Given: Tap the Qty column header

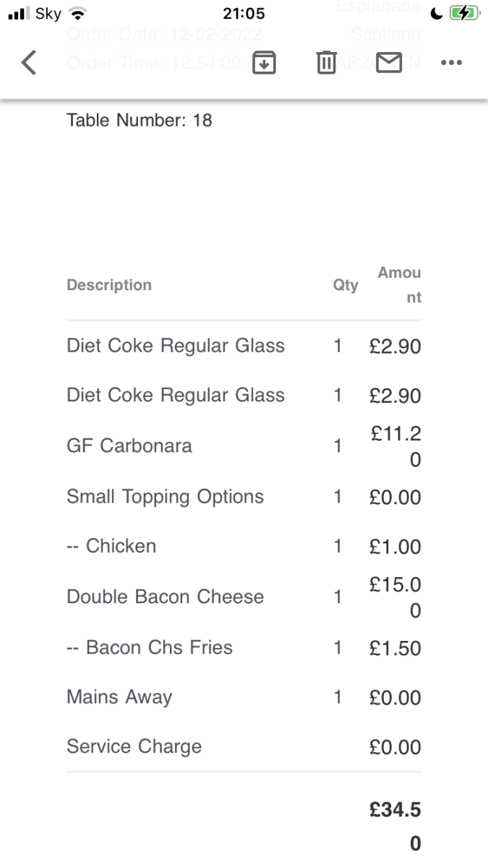Looking at the screenshot, I should point(345,285).
